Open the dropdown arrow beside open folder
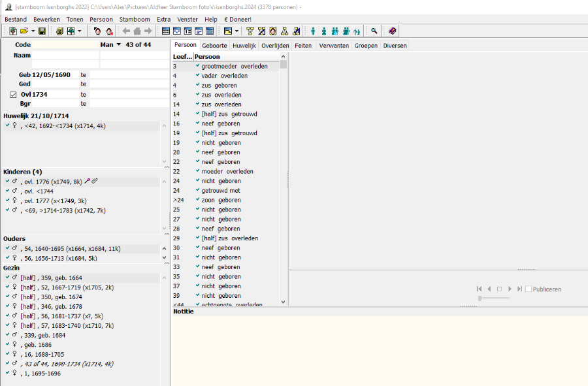The height and width of the screenshot is (386, 588). pos(33,31)
